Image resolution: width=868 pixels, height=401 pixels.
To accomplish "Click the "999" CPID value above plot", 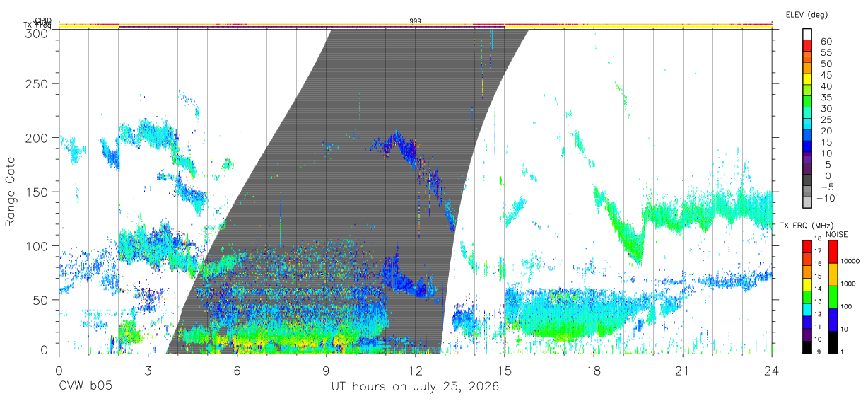I will tap(416, 21).
